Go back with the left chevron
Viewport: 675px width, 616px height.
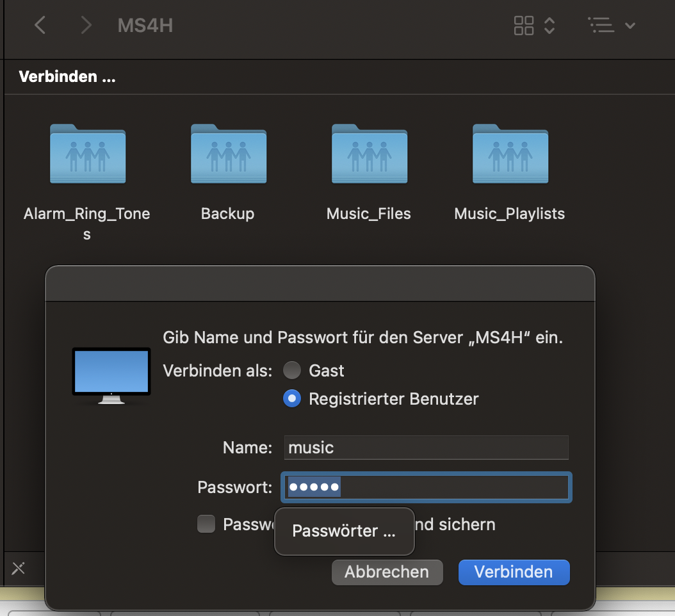[x=40, y=26]
